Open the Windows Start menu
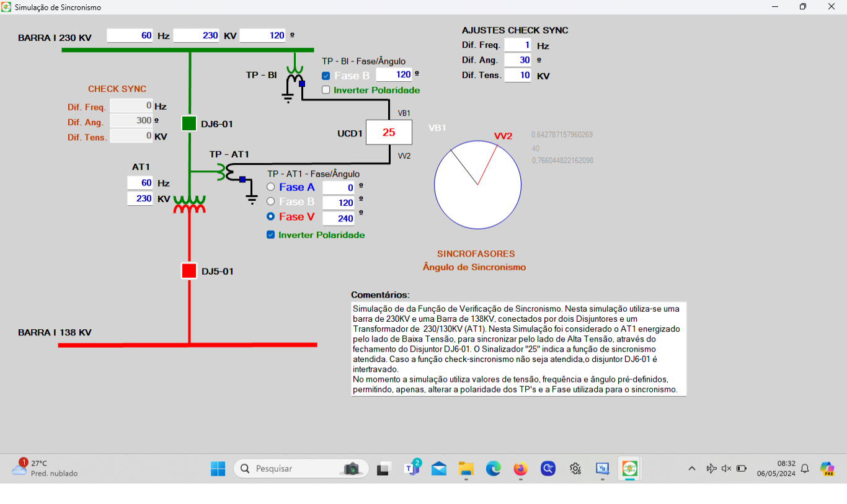This screenshot has width=847, height=504. pos(218,469)
